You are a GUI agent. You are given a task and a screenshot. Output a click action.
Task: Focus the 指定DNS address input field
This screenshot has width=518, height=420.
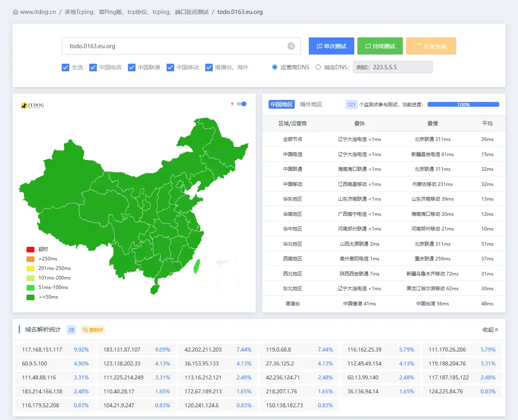coord(392,67)
